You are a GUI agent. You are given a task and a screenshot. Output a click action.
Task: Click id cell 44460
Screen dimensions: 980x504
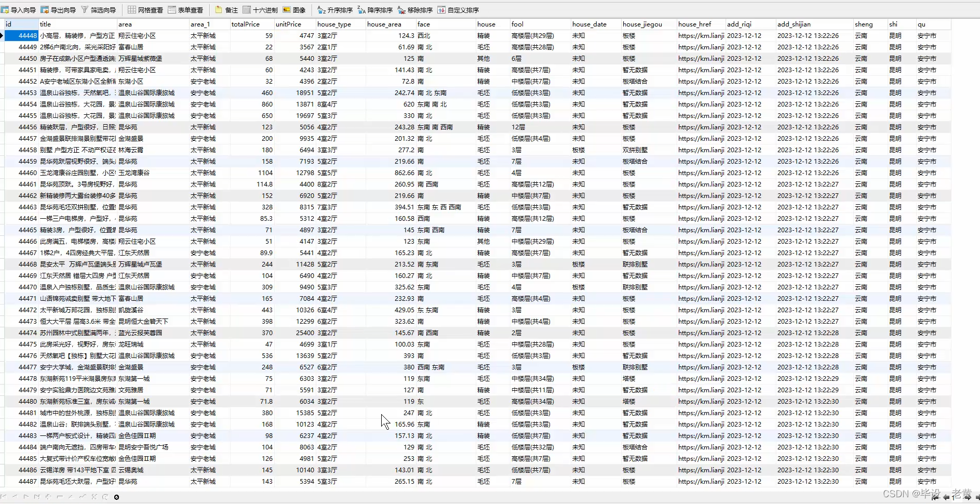21,173
